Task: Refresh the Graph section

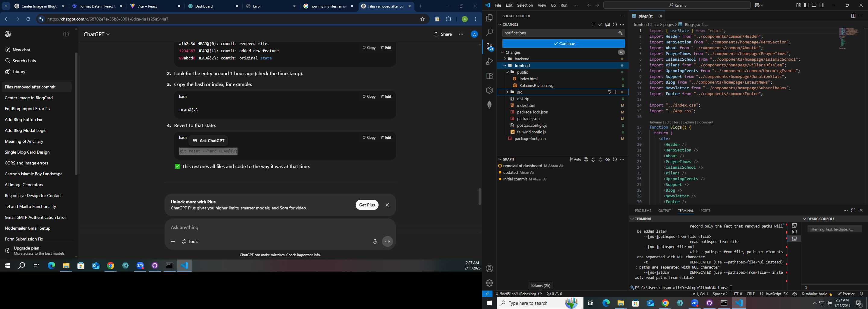Action: pyautogui.click(x=615, y=160)
